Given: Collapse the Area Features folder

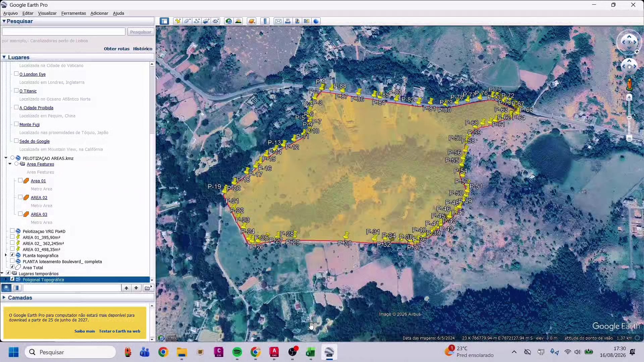Looking at the screenshot, I should click(10, 164).
